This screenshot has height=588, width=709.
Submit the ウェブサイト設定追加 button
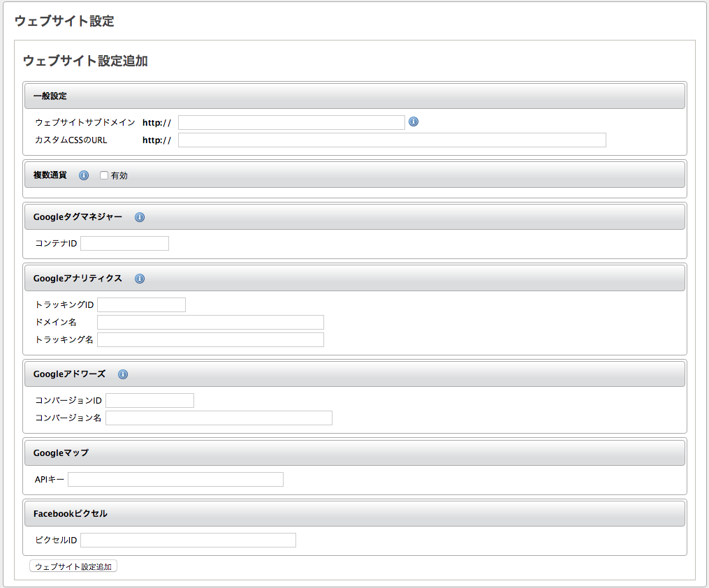pyautogui.click(x=73, y=566)
